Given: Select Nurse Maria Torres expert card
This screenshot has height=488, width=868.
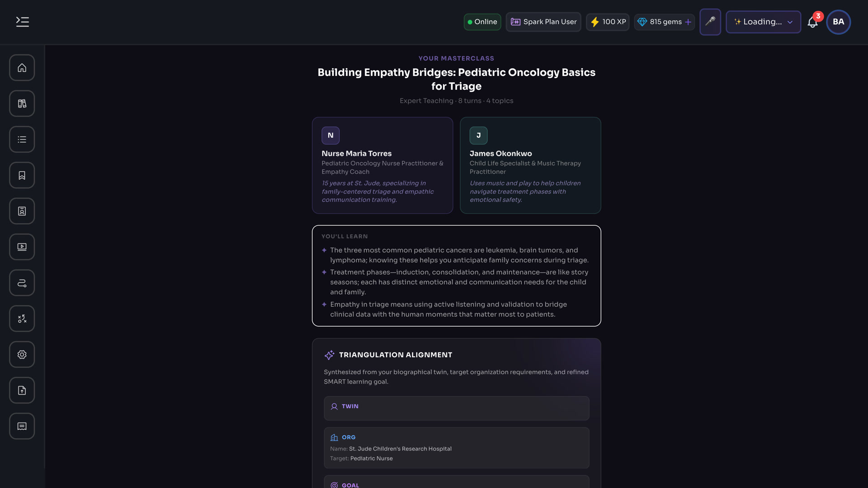Looking at the screenshot, I should 382,165.
